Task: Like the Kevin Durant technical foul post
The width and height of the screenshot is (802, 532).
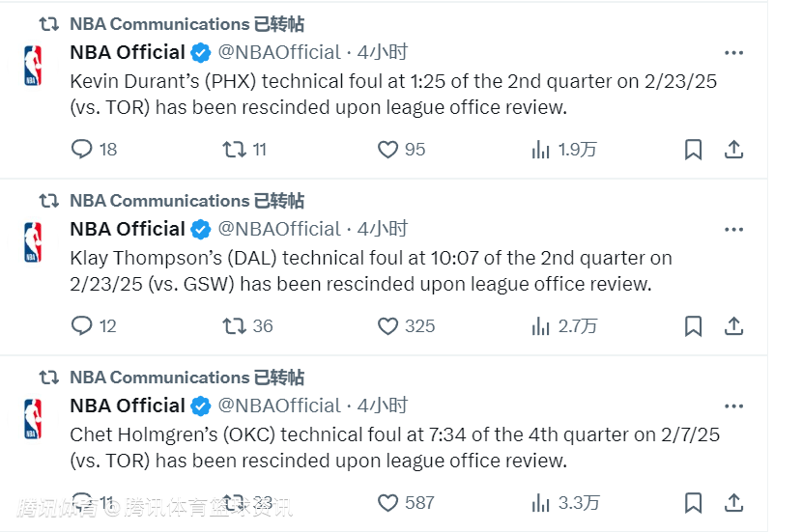Action: click(x=387, y=150)
